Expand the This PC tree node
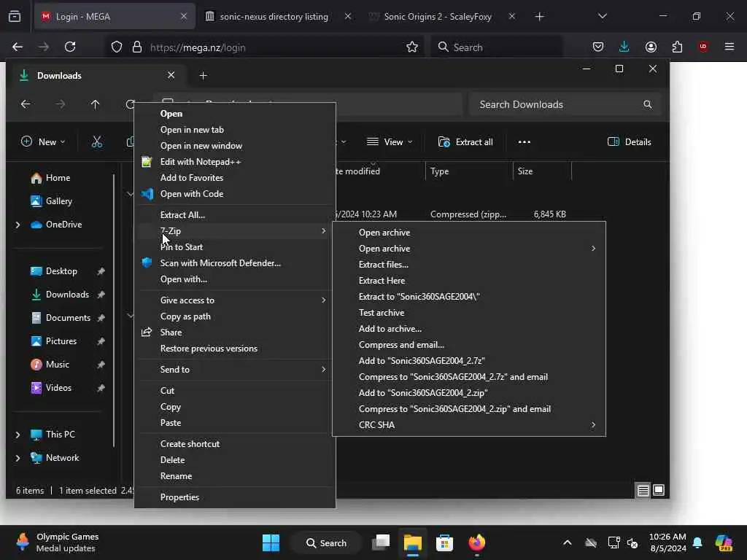The image size is (747, 560). (x=18, y=435)
